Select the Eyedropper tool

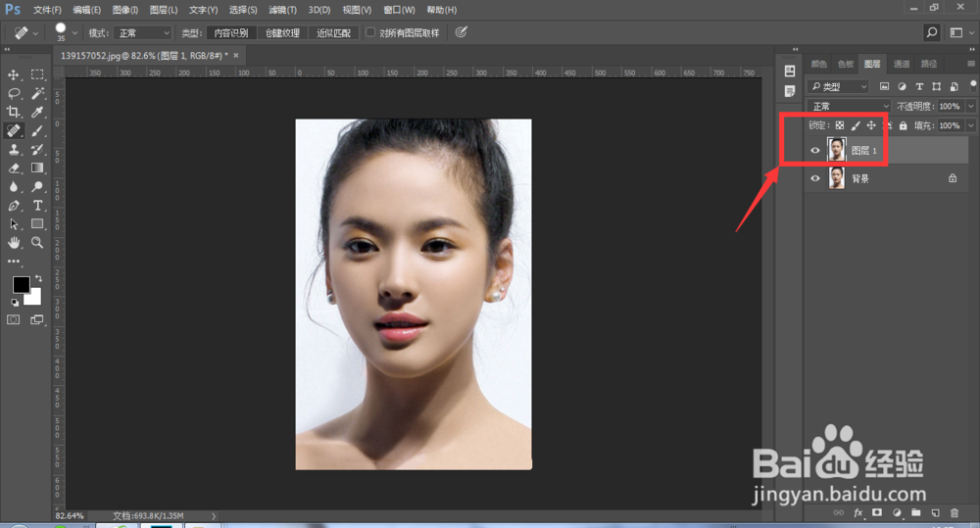[x=37, y=113]
